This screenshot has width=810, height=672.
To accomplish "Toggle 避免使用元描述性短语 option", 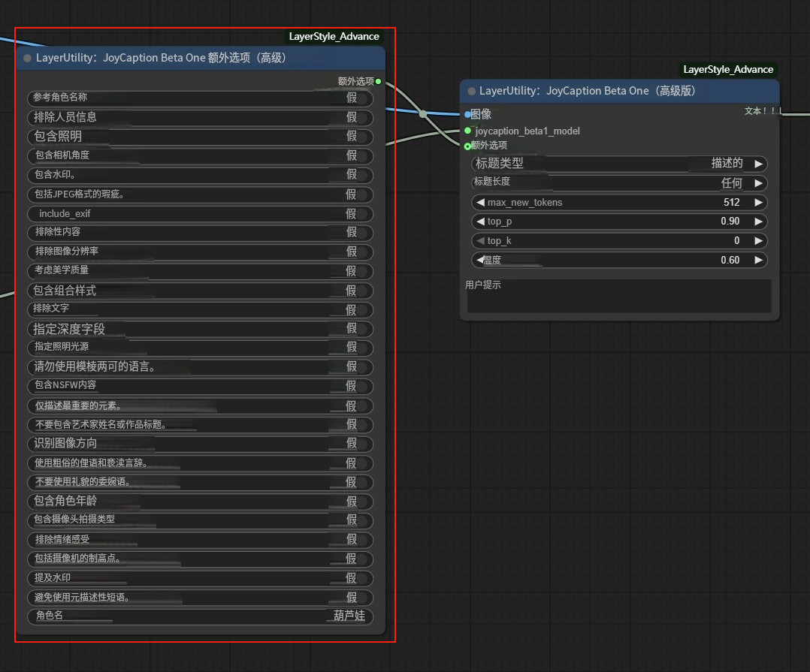I will tap(200, 597).
